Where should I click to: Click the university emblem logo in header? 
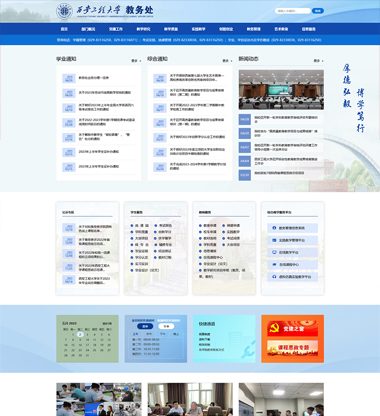point(64,11)
